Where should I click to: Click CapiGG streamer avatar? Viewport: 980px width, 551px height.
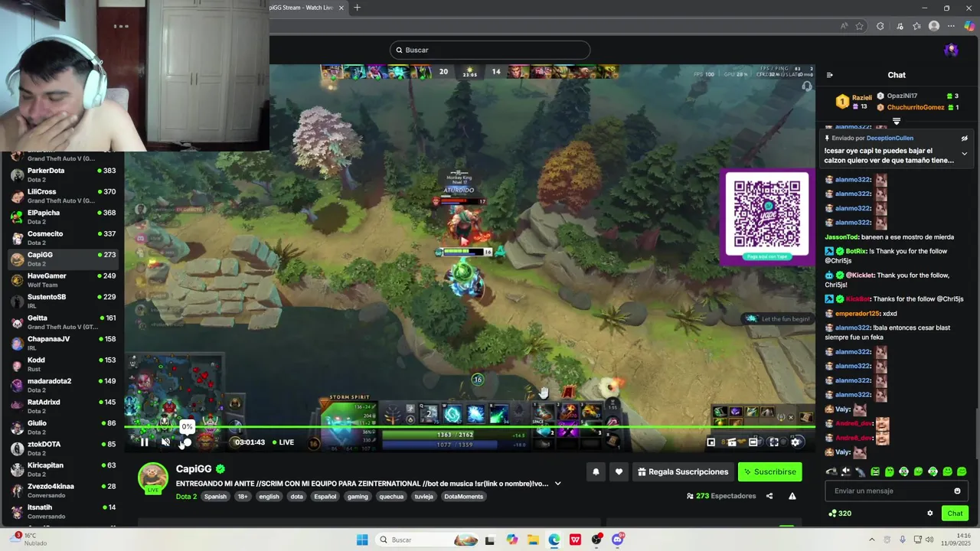click(153, 478)
